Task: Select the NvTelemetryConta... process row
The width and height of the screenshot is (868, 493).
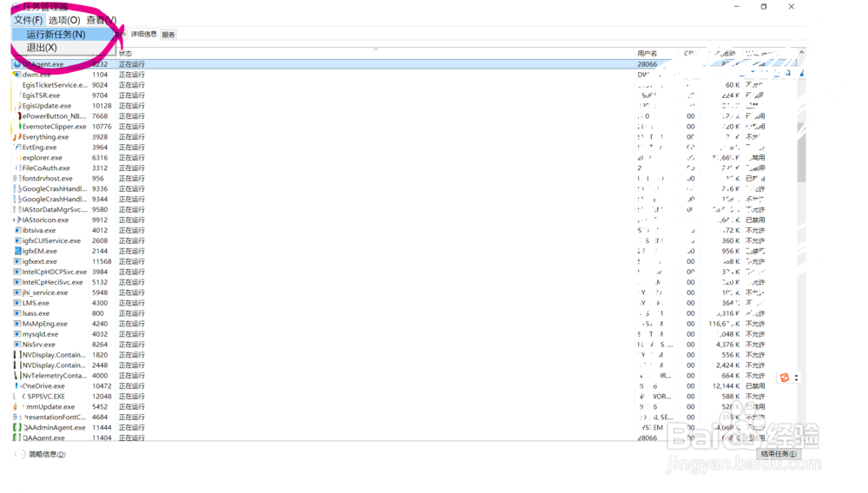Action: click(404, 376)
